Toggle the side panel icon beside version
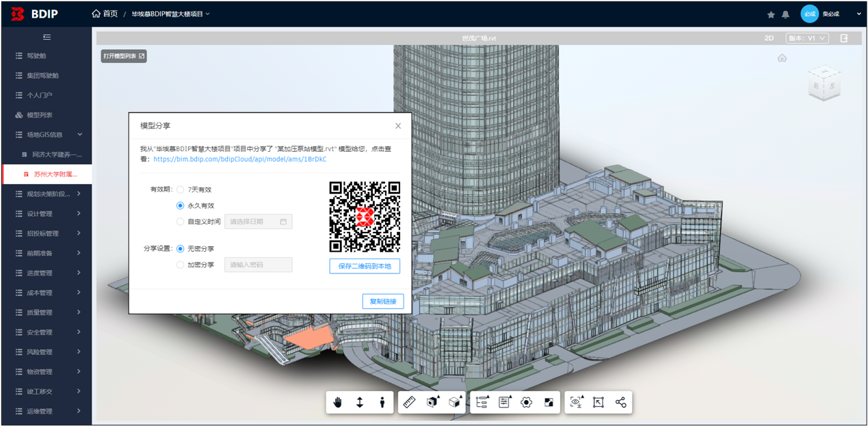 [x=844, y=38]
